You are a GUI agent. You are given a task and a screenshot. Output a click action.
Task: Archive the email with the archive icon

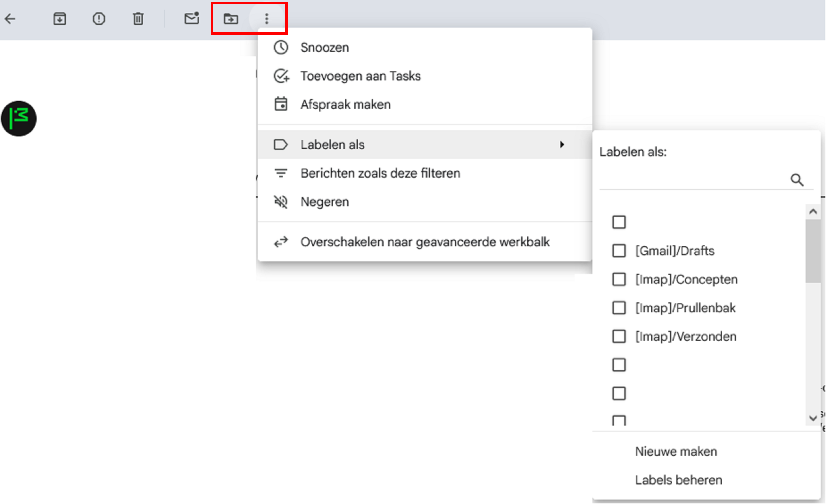59,19
